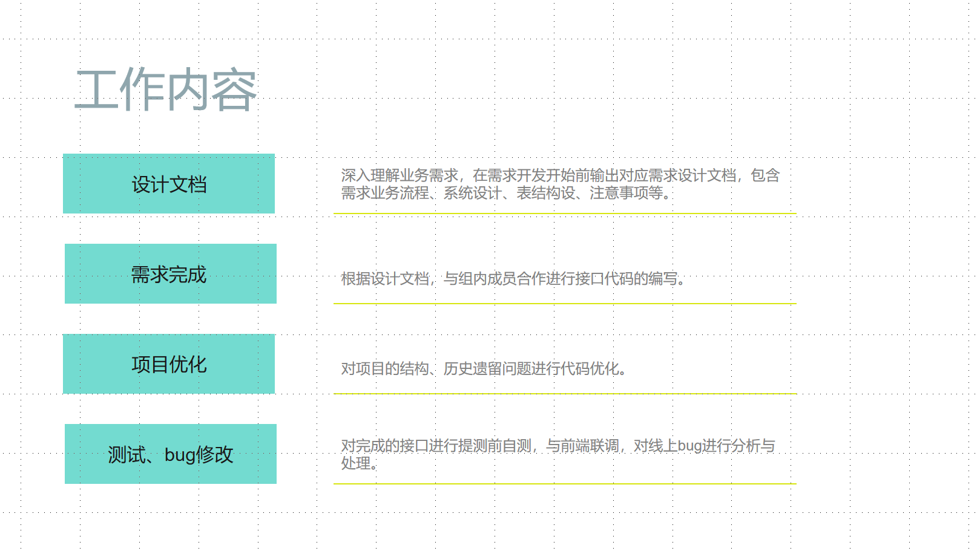Select the title text 工作内容

[x=166, y=90]
